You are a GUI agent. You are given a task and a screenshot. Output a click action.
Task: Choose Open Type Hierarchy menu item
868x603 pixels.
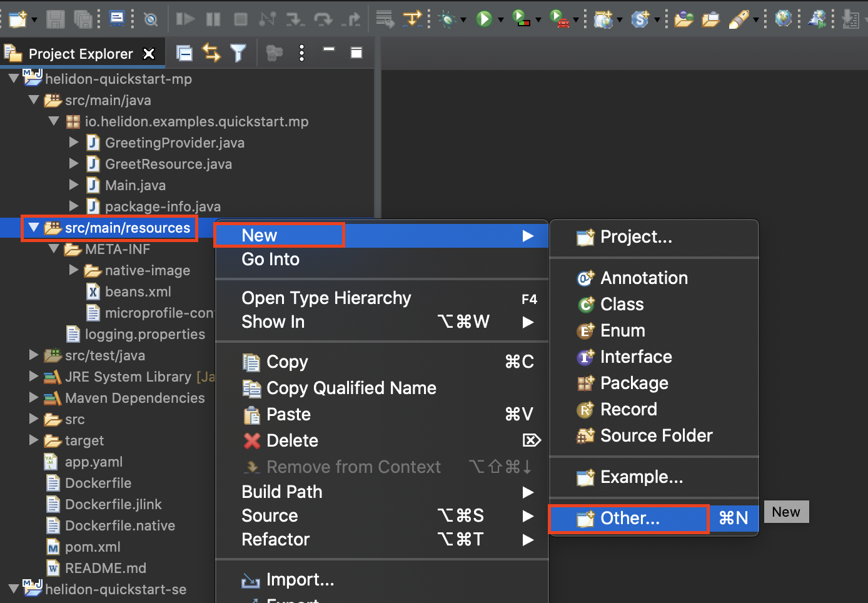(x=381, y=298)
